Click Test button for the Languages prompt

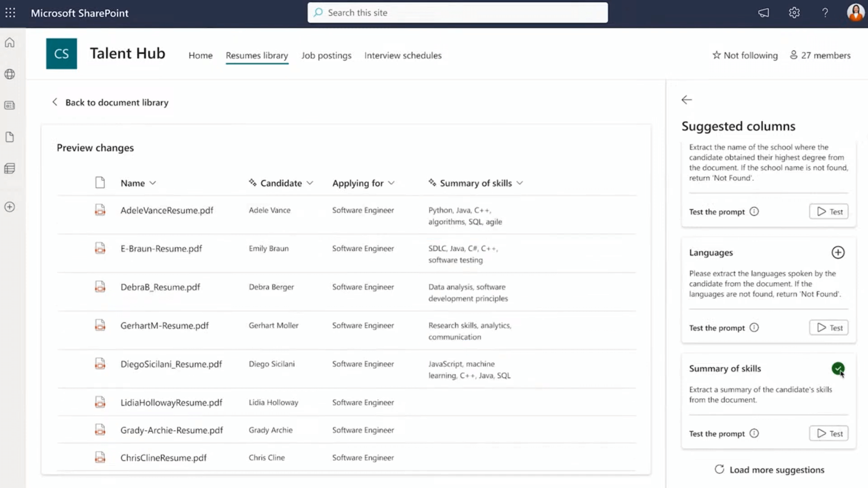[829, 327]
